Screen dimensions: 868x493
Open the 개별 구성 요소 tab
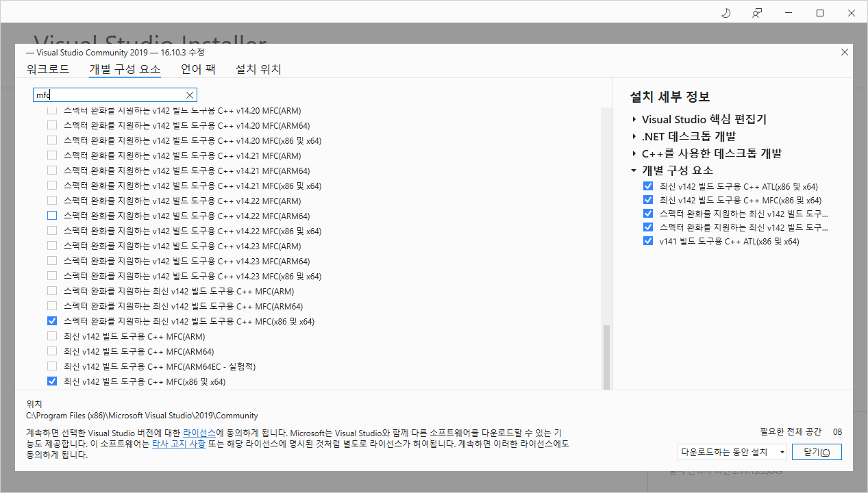coord(125,69)
